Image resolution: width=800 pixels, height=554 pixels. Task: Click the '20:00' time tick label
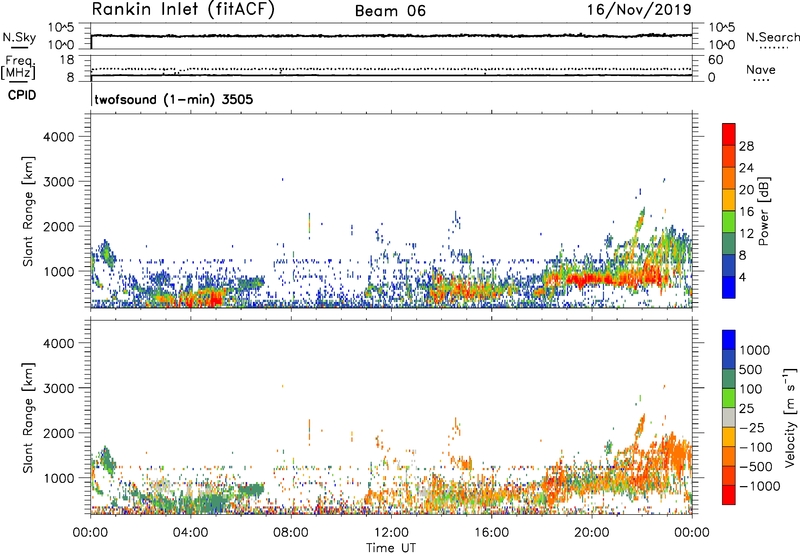pos(591,533)
